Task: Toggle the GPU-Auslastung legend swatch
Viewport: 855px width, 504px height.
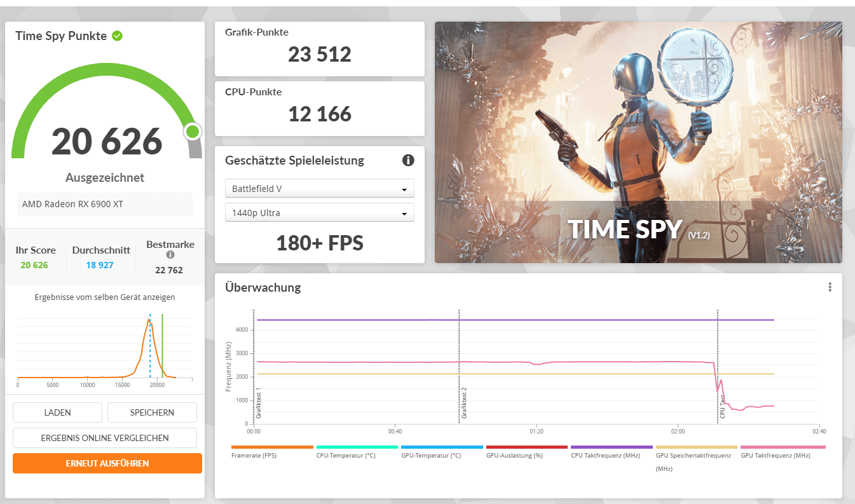Action: point(527,447)
